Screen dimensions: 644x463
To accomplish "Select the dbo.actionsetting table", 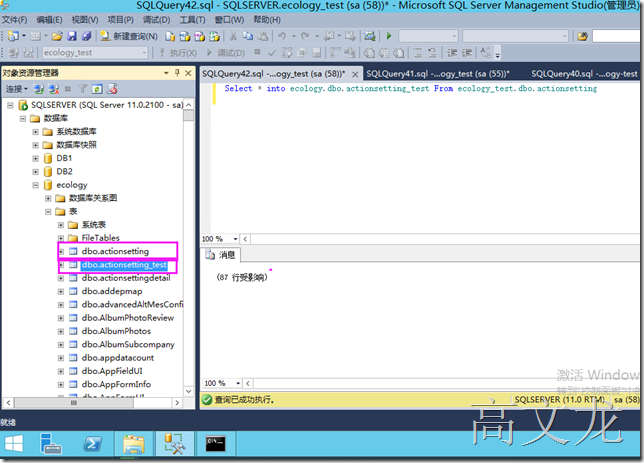I will click(x=115, y=251).
